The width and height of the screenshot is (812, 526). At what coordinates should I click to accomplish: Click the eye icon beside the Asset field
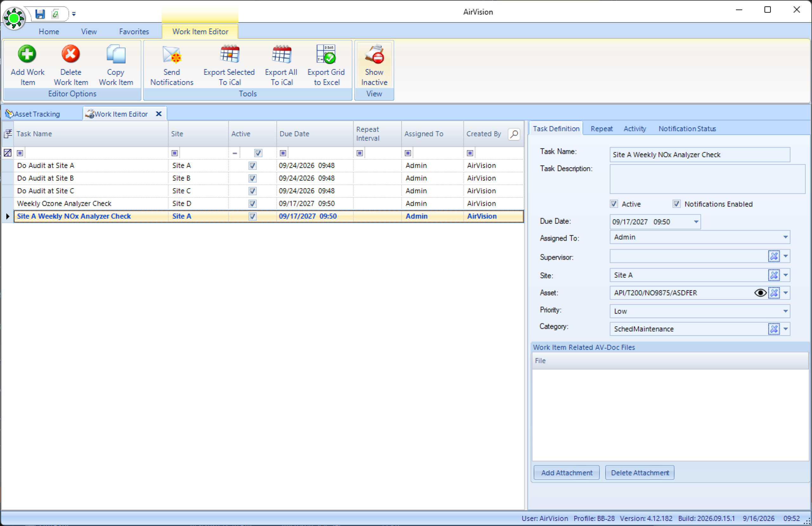tap(760, 293)
